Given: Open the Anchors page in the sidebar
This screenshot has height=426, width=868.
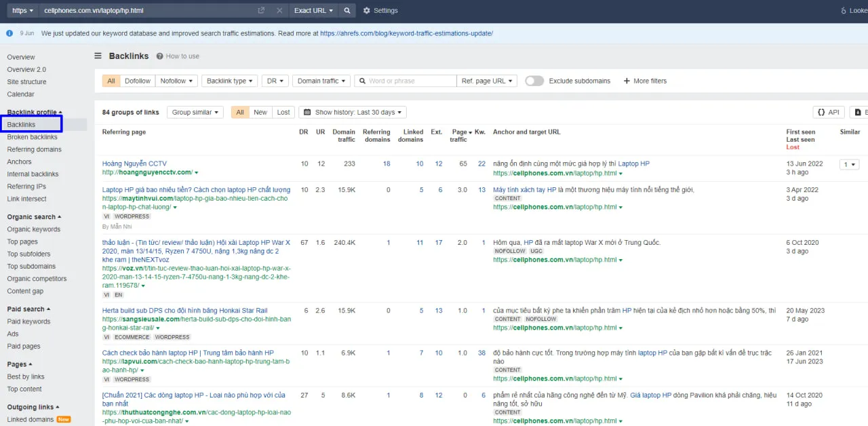Looking at the screenshot, I should [x=19, y=161].
